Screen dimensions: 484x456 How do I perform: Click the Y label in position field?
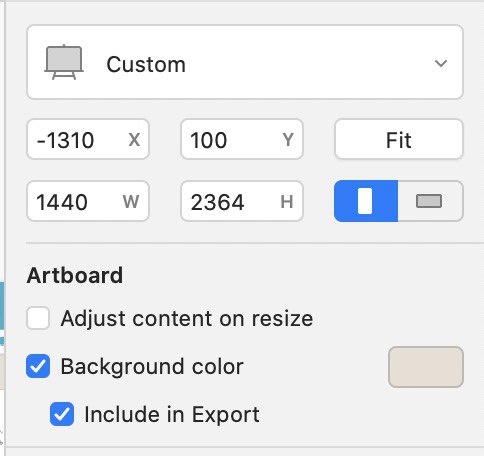click(288, 139)
